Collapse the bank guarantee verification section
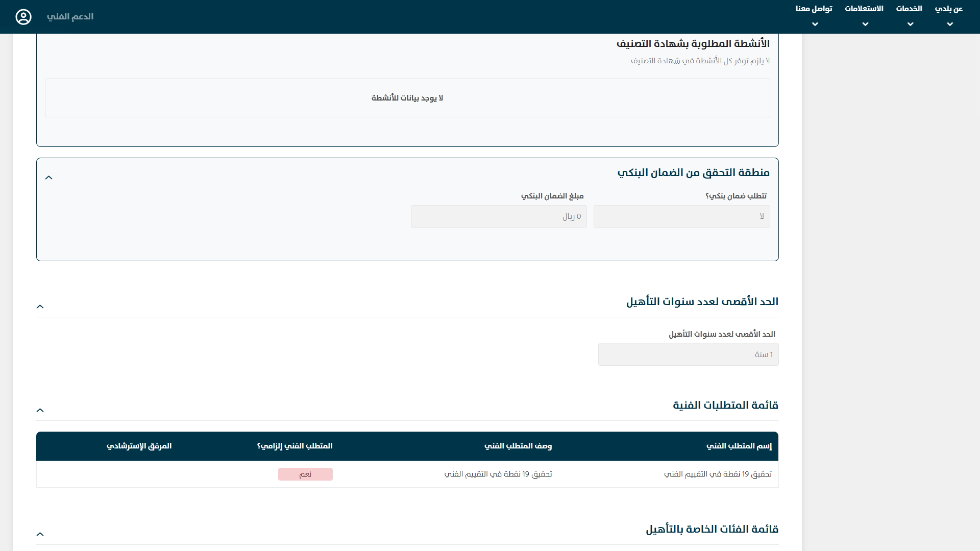The height and width of the screenshot is (551, 980). tap(49, 178)
